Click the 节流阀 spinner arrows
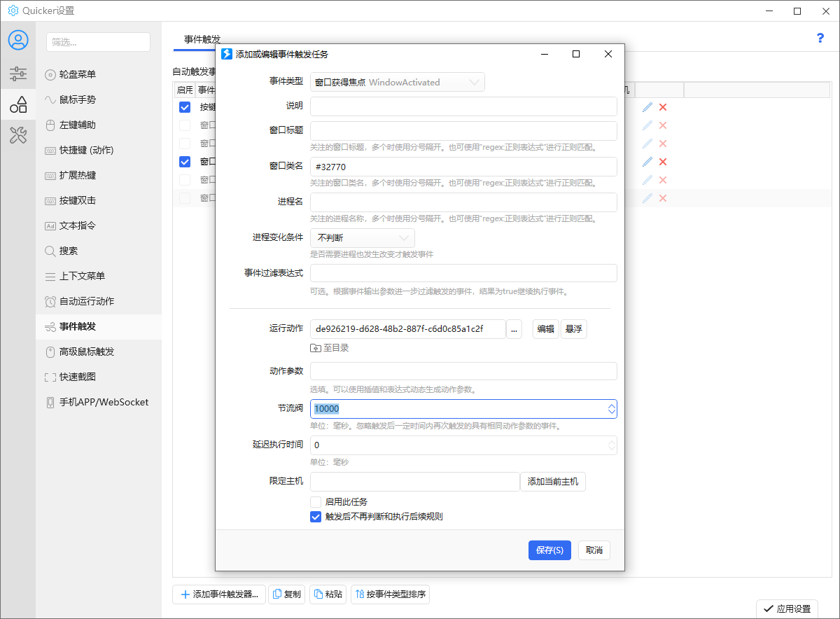840x619 pixels. [x=611, y=409]
